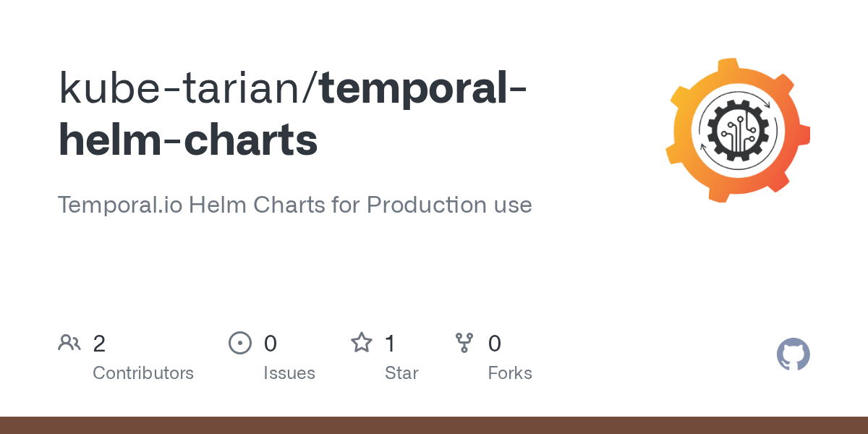Click the black circuit gear in logo center
The width and height of the screenshot is (868, 434).
point(736,131)
